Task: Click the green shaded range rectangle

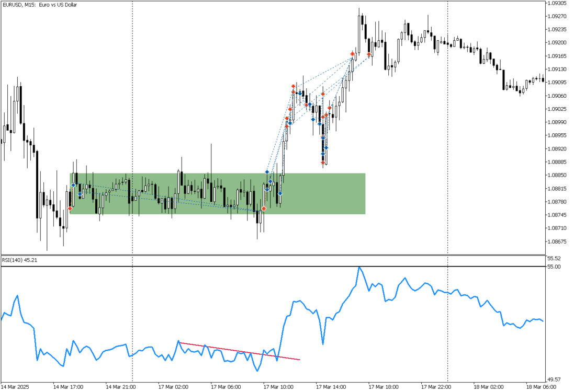Action: coord(218,193)
